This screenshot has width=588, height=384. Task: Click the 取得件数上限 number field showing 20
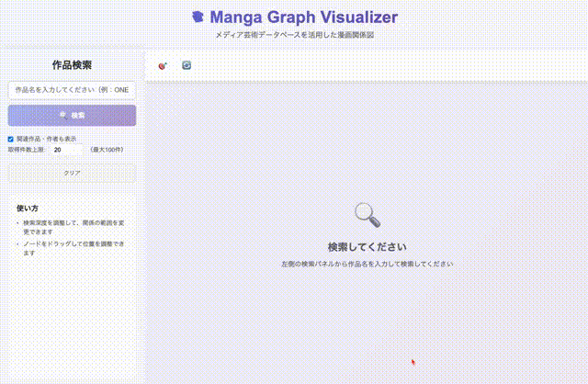pyautogui.click(x=67, y=150)
